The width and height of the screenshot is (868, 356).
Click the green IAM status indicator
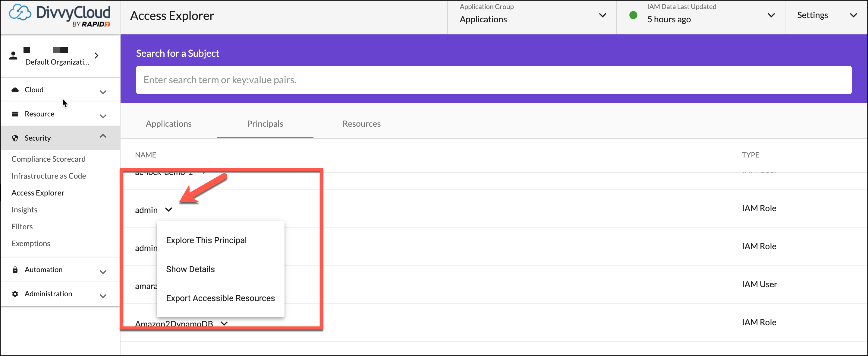tap(633, 15)
